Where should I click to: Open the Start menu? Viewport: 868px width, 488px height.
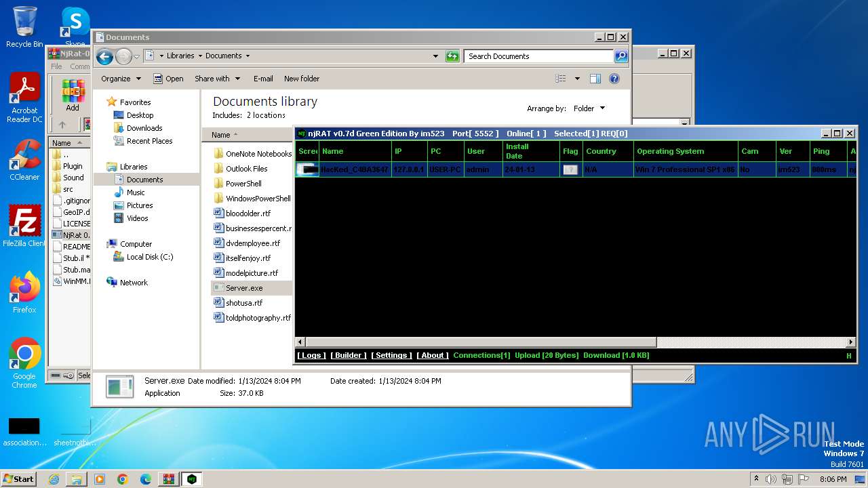coord(19,479)
